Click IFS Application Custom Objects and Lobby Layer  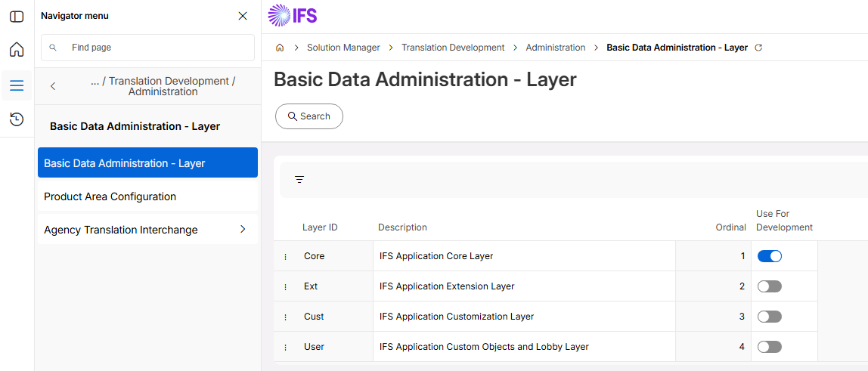(484, 347)
